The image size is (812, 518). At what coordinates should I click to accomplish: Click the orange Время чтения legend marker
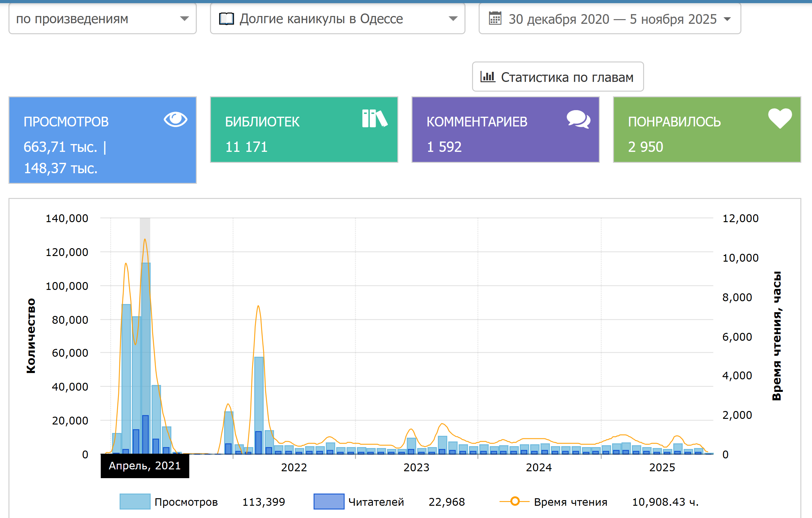click(x=514, y=501)
